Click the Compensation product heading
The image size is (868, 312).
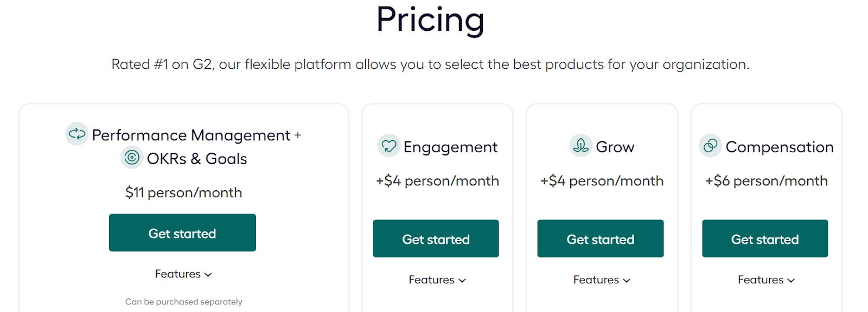pyautogui.click(x=780, y=147)
